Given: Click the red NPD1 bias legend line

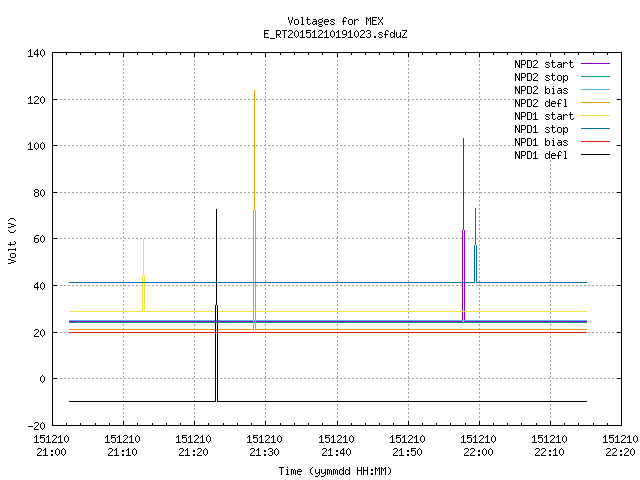Looking at the screenshot, I should pos(596,142).
